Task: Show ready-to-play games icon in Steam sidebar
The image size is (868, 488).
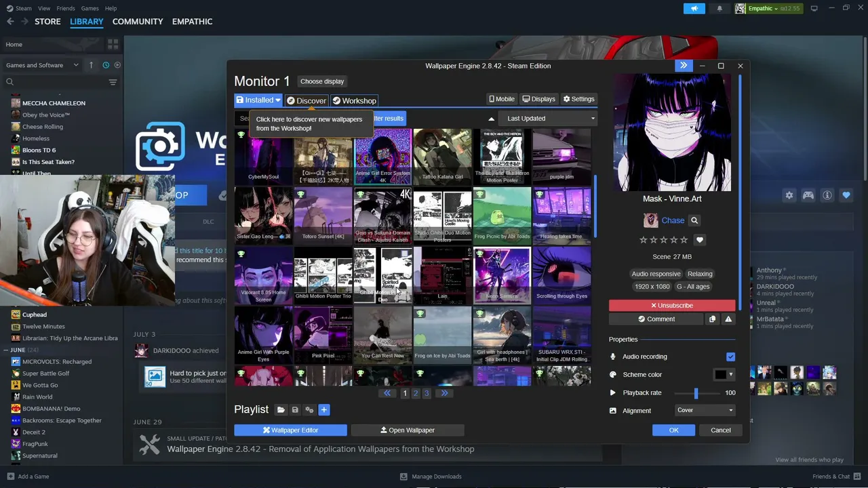Action: tap(117, 65)
